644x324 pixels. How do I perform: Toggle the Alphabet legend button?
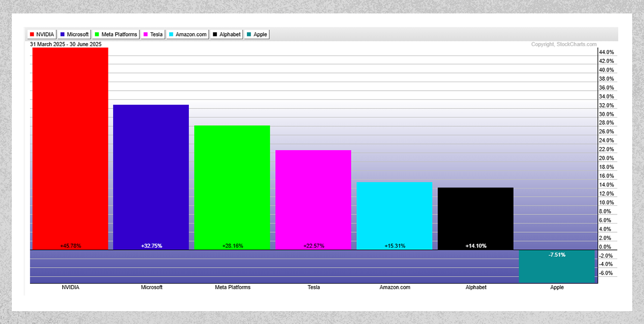pos(226,34)
